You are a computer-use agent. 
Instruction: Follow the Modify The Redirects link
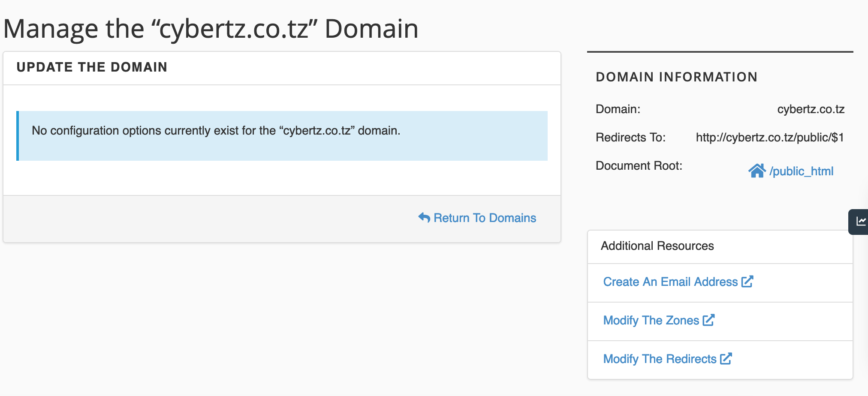660,359
